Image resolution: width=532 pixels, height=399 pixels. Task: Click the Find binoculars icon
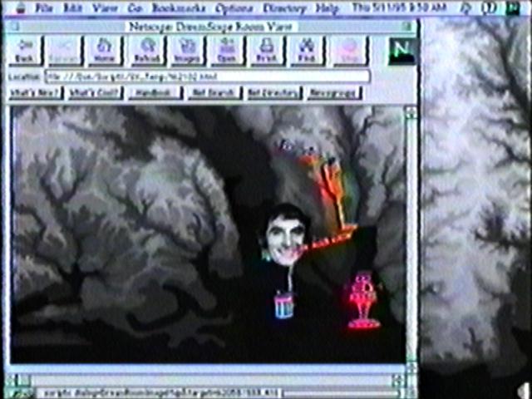[x=306, y=50]
